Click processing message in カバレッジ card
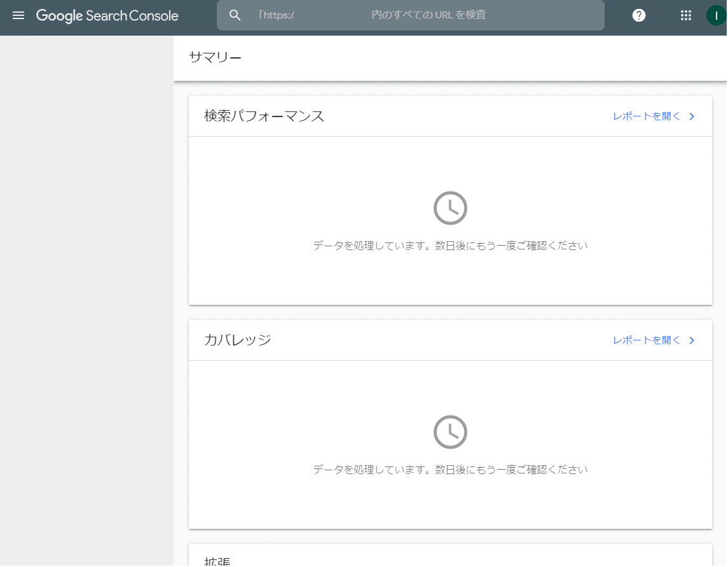 [450, 470]
